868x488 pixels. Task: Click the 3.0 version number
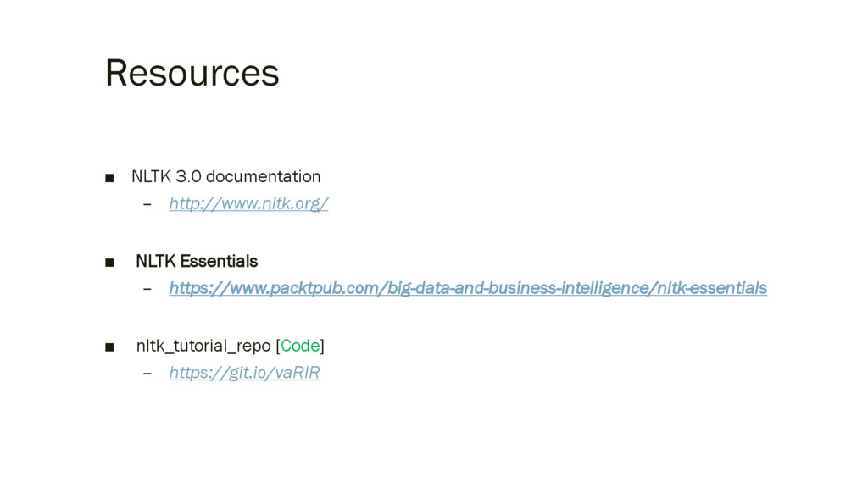pos(188,176)
